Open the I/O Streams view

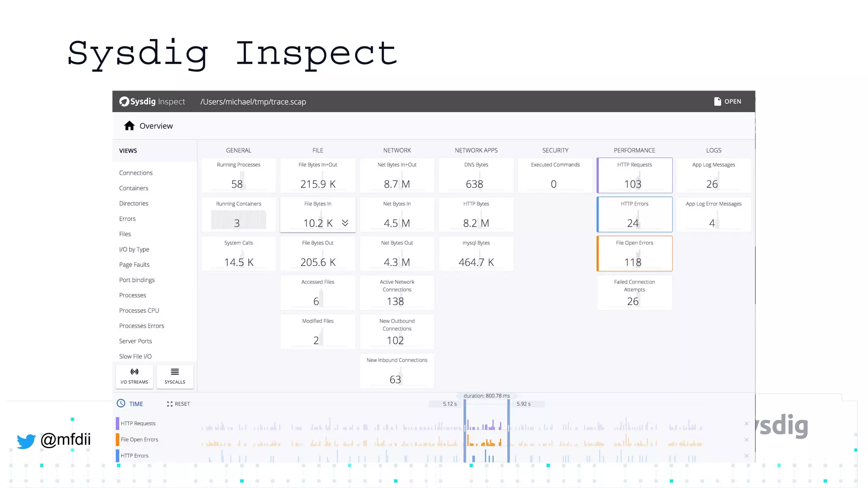coord(134,376)
